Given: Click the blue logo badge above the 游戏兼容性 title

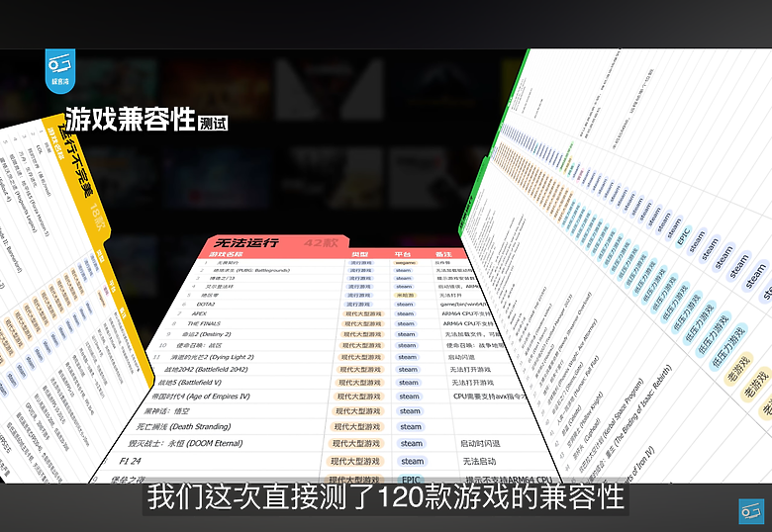Looking at the screenshot, I should coord(60,71).
